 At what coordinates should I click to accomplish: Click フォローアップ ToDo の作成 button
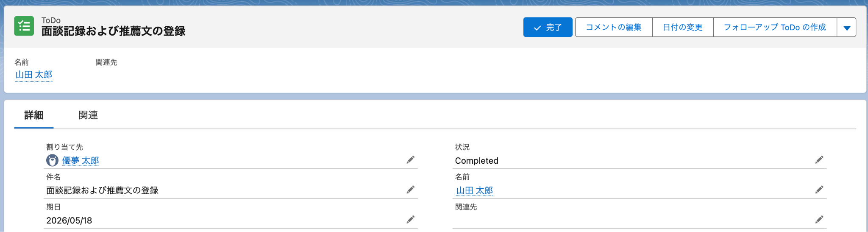775,27
